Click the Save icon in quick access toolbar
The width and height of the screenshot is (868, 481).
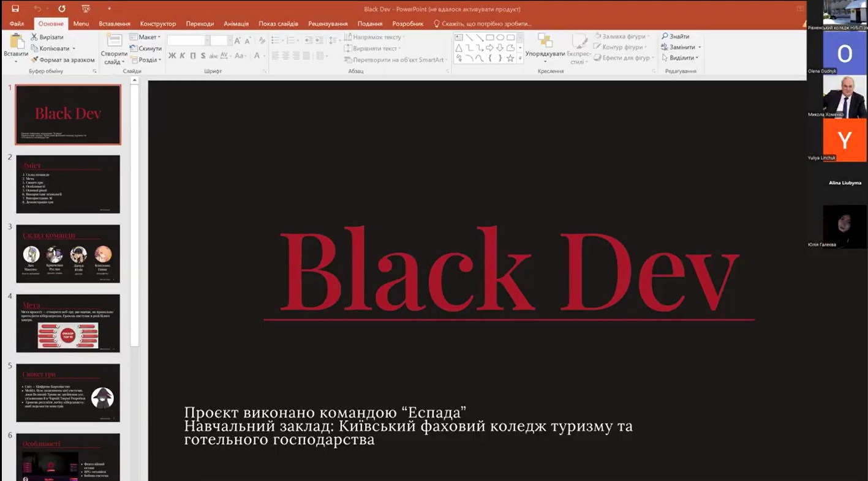(15, 9)
